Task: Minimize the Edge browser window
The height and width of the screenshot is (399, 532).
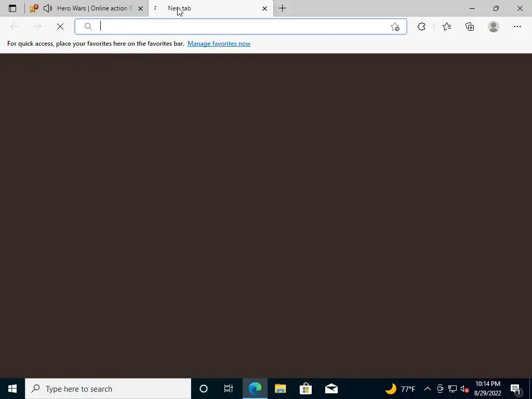Action: pyautogui.click(x=472, y=8)
